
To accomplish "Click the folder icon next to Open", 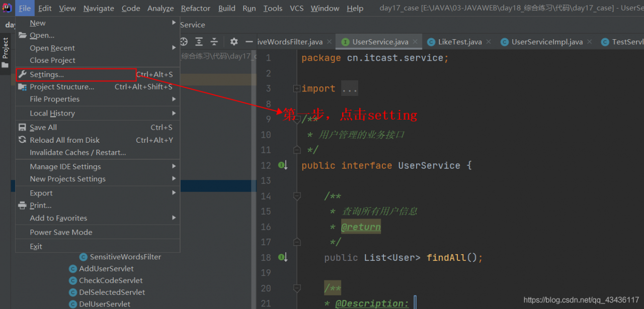I will pos(22,35).
